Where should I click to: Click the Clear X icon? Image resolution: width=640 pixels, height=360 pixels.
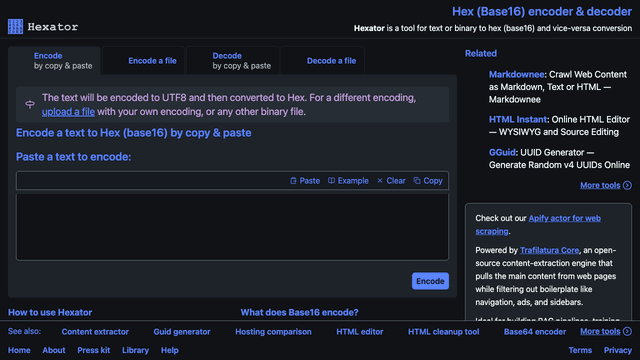(x=380, y=180)
